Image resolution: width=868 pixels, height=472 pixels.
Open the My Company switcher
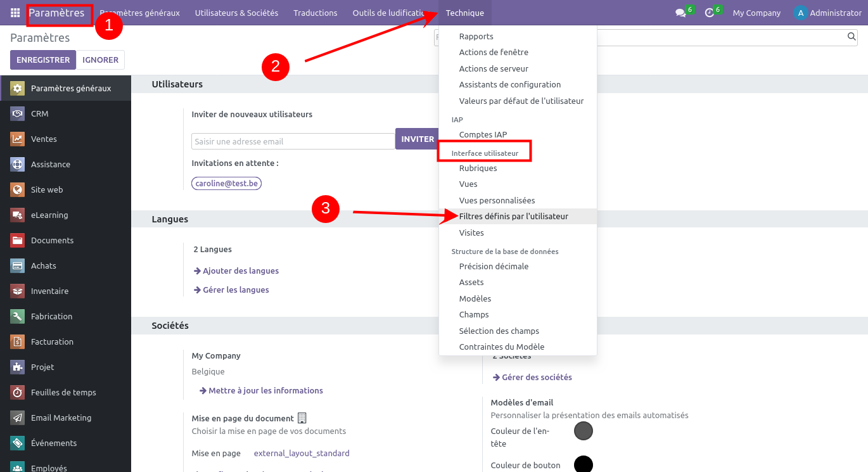coord(756,13)
